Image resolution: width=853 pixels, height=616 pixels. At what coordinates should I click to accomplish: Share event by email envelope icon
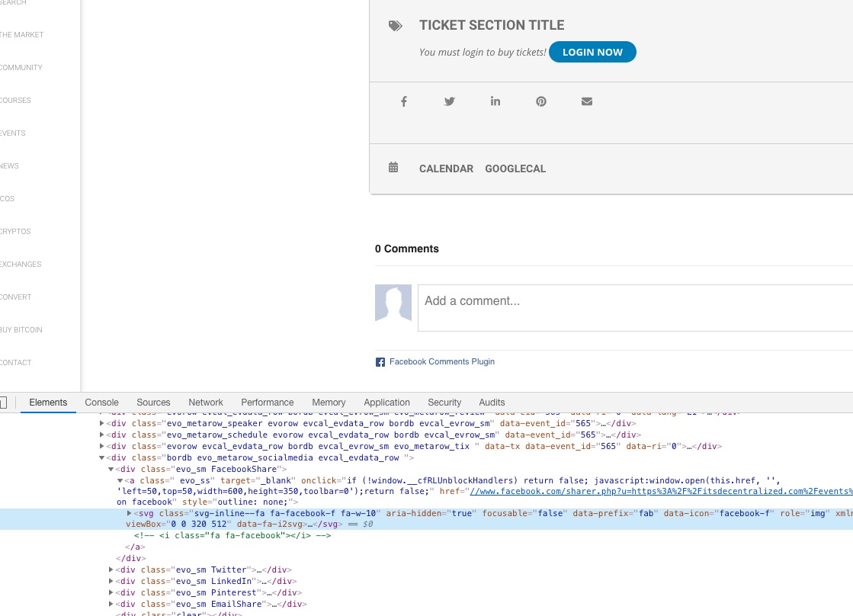coord(586,101)
